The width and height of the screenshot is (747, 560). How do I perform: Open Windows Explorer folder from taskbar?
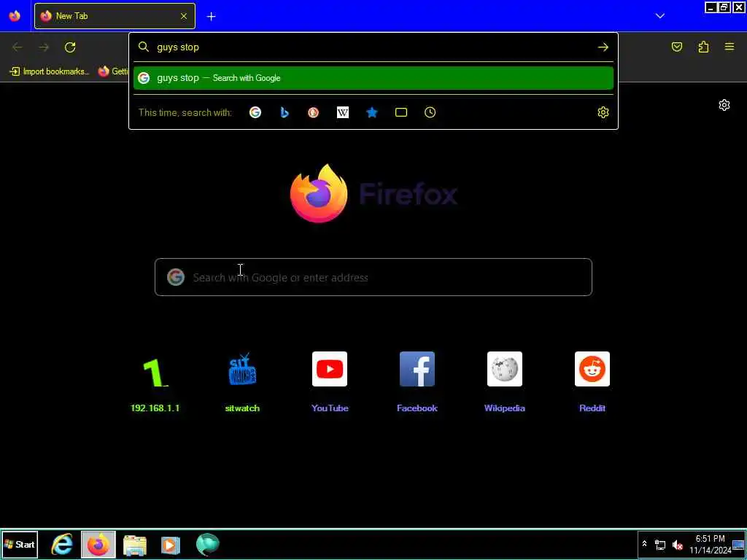click(135, 545)
